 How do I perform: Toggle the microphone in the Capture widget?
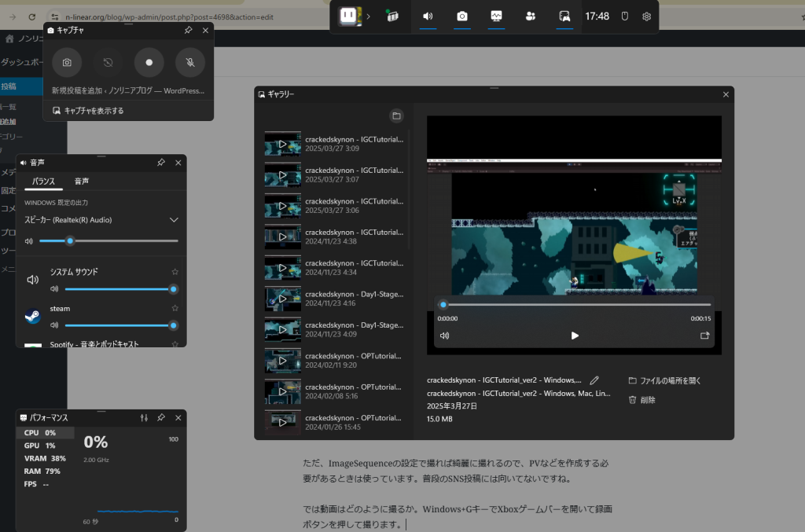[190, 63]
